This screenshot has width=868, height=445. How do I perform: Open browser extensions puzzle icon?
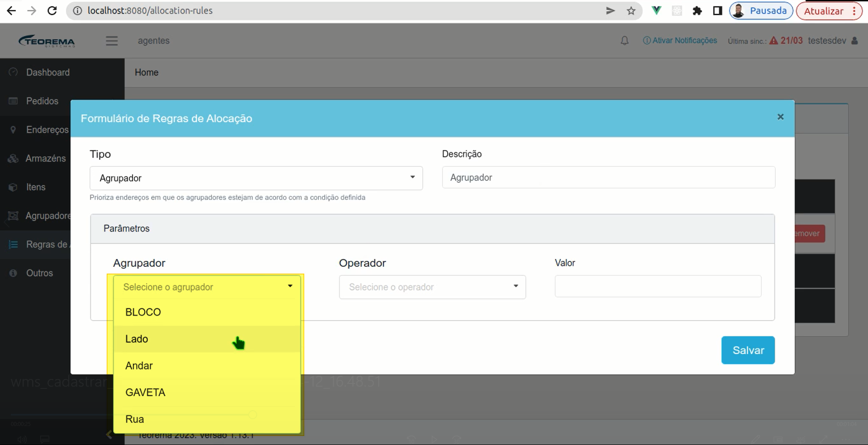coord(697,11)
